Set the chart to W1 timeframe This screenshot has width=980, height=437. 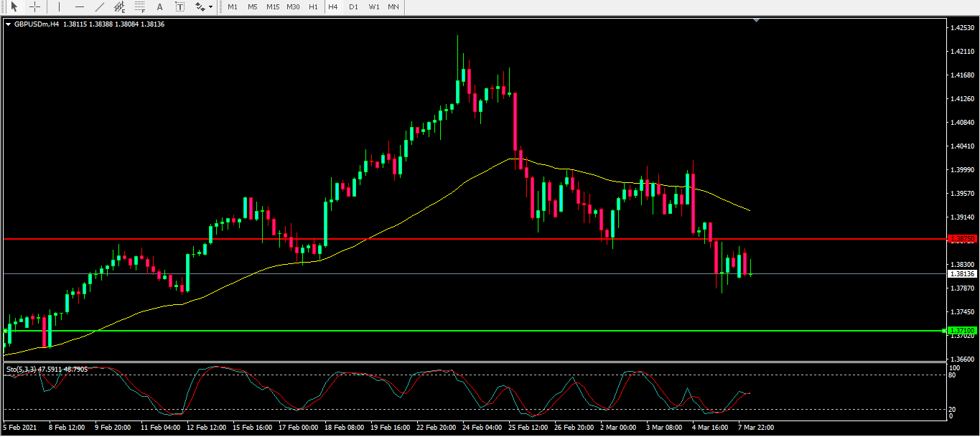coord(374,6)
